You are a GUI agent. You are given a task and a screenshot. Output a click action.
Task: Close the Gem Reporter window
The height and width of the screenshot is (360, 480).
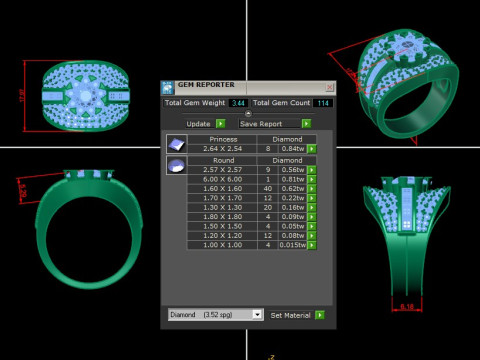click(329, 87)
